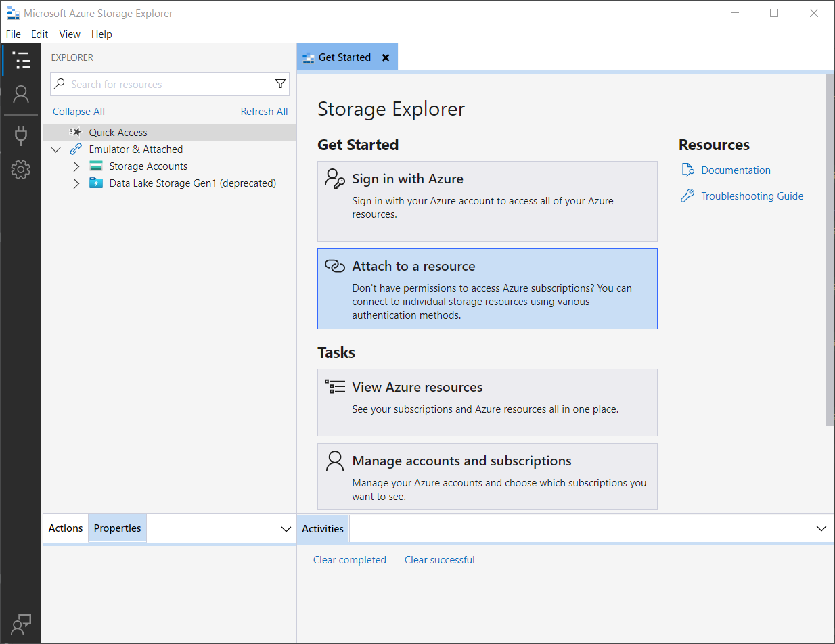The height and width of the screenshot is (644, 835).
Task: Click Manage accounts and subscriptions card
Action: pos(487,476)
